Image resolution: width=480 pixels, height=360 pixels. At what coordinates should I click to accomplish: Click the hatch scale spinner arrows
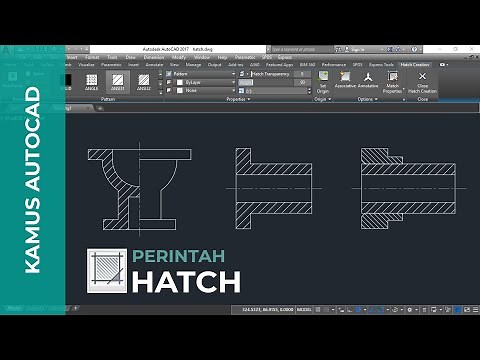[x=309, y=90]
